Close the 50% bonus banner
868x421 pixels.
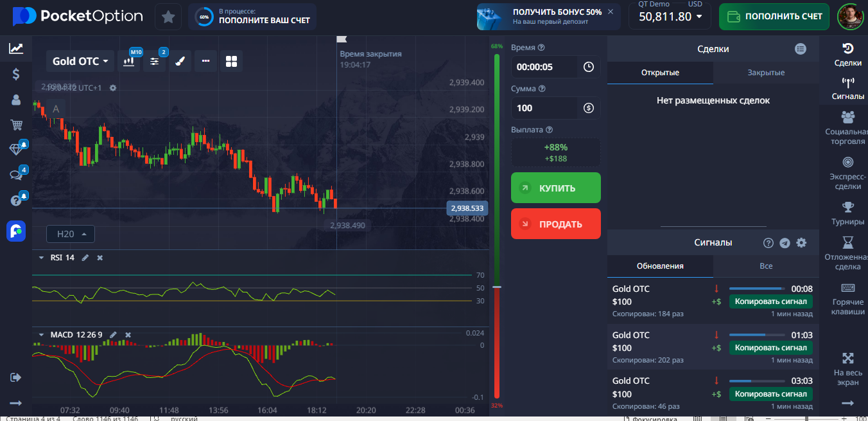pos(610,12)
